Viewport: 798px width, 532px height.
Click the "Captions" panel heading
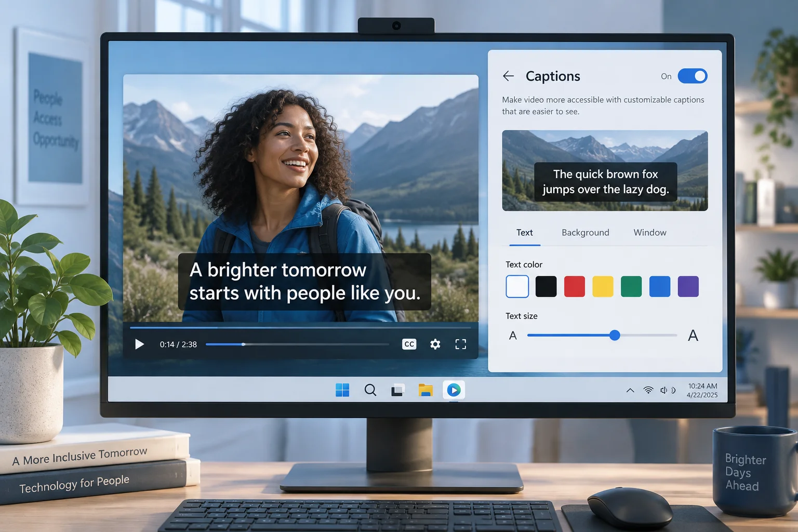tap(553, 76)
